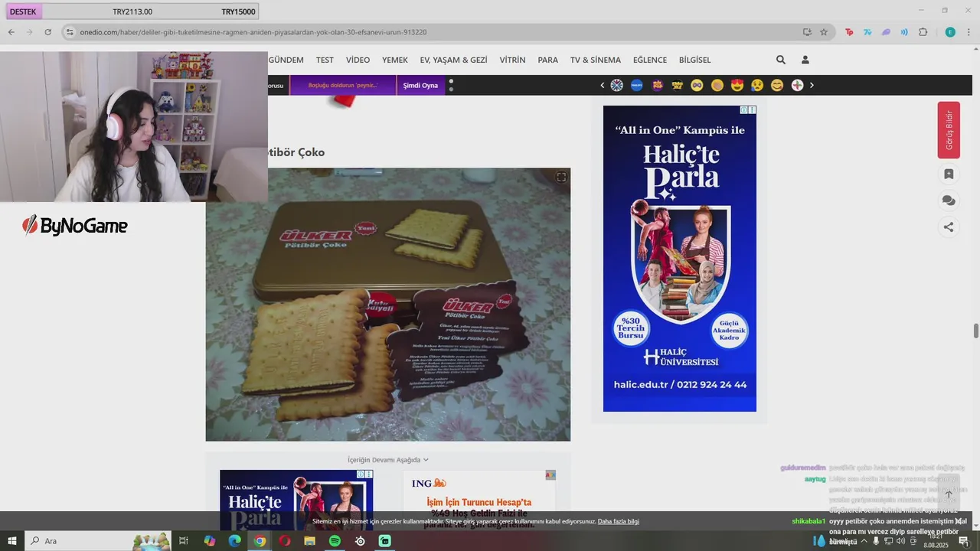Click the scroll-to-top arrow button
The width and height of the screenshot is (980, 551).
click(949, 494)
